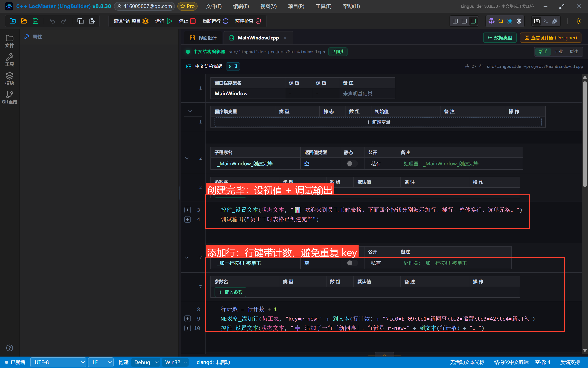Open the 工具(T) menu
This screenshot has width=588, height=368.
click(323, 6)
